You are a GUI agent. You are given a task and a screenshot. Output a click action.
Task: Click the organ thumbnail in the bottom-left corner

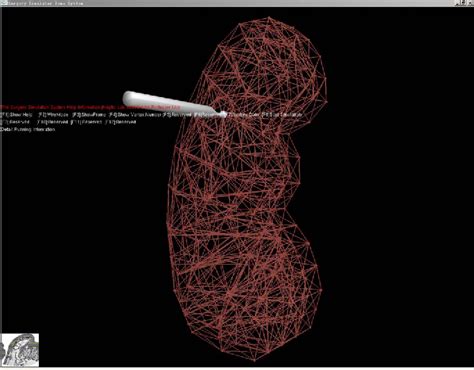[20, 350]
